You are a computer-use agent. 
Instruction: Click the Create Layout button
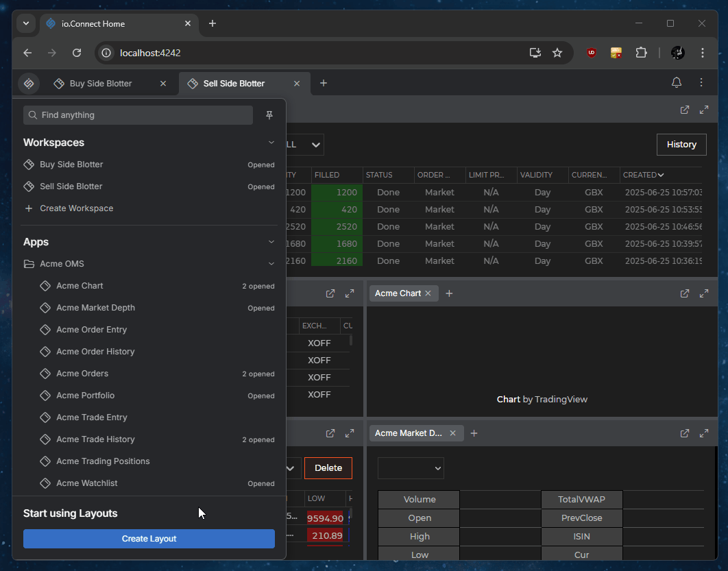[x=149, y=539]
